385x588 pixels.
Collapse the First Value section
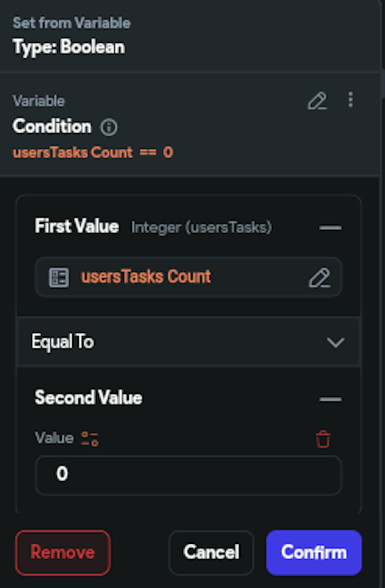point(330,228)
